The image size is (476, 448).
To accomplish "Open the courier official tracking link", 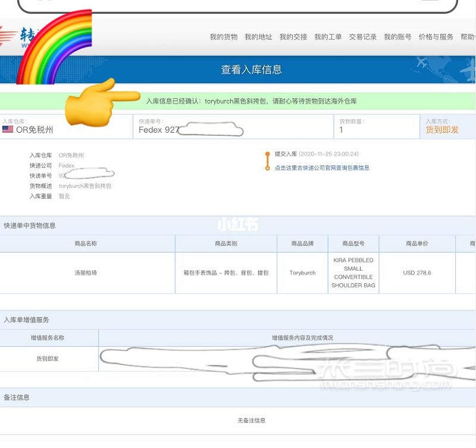I will tap(322, 168).
